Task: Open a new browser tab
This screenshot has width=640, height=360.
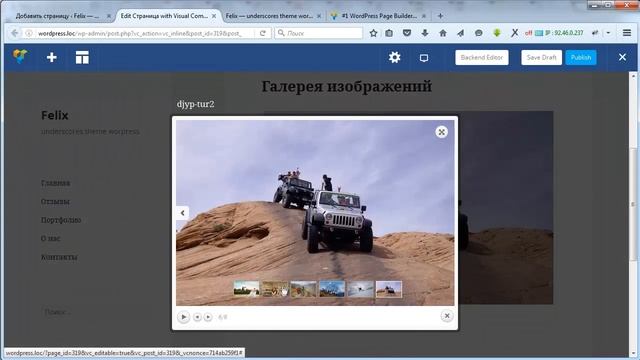Action: click(440, 16)
